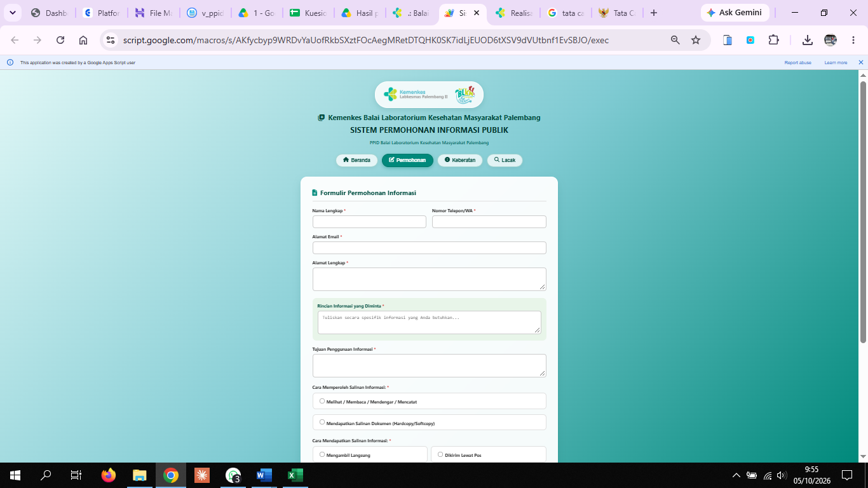This screenshot has width=868, height=488.
Task: Expand the tab search chevron in Chrome
Action: (x=12, y=13)
